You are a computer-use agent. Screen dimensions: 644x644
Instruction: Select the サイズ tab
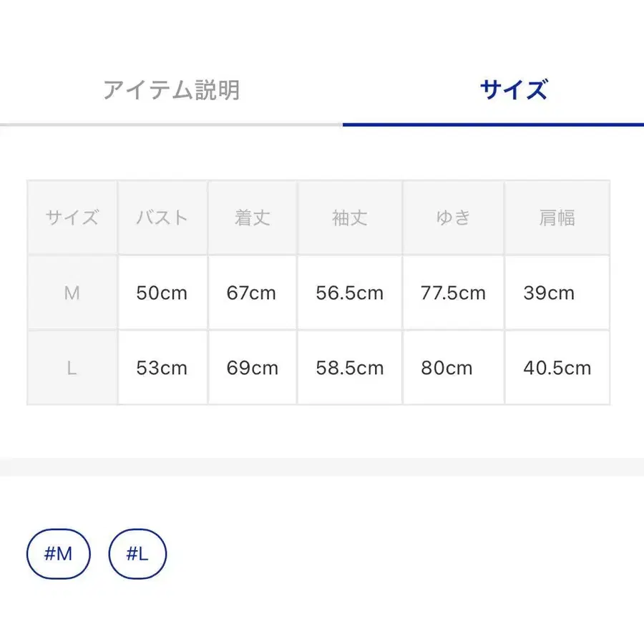[514, 88]
